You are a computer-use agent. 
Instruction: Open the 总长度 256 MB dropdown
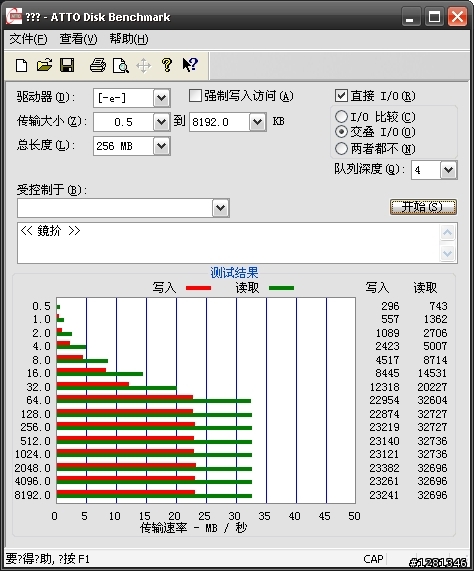(x=162, y=146)
